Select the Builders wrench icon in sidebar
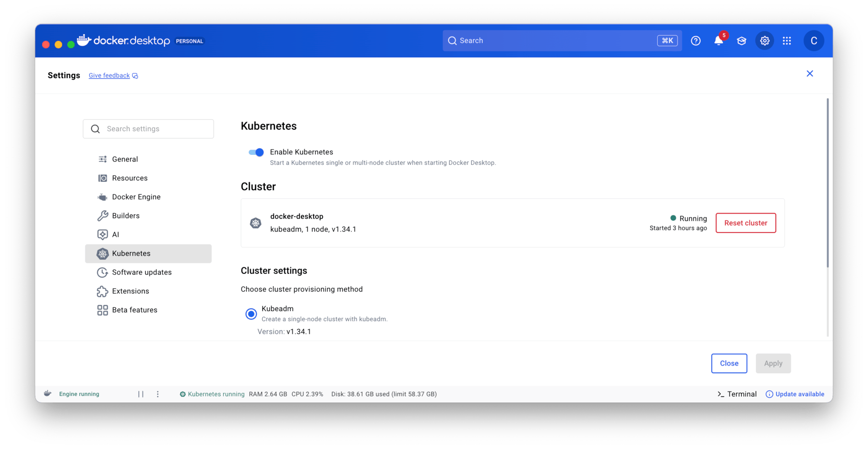 (x=103, y=216)
